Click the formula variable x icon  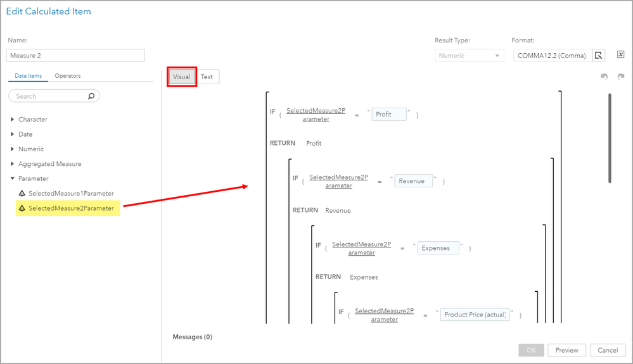[621, 56]
